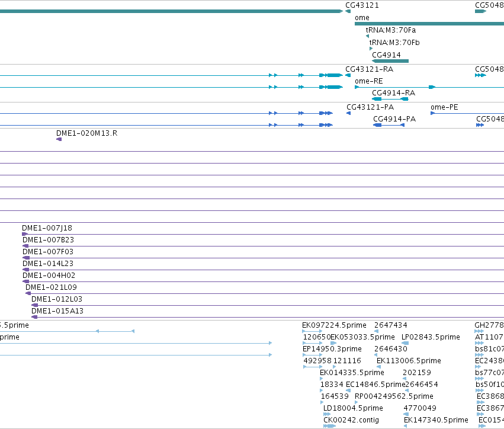Select the 121116 EST label
Image resolution: width=504 pixels, height=429 pixels.
347,361
